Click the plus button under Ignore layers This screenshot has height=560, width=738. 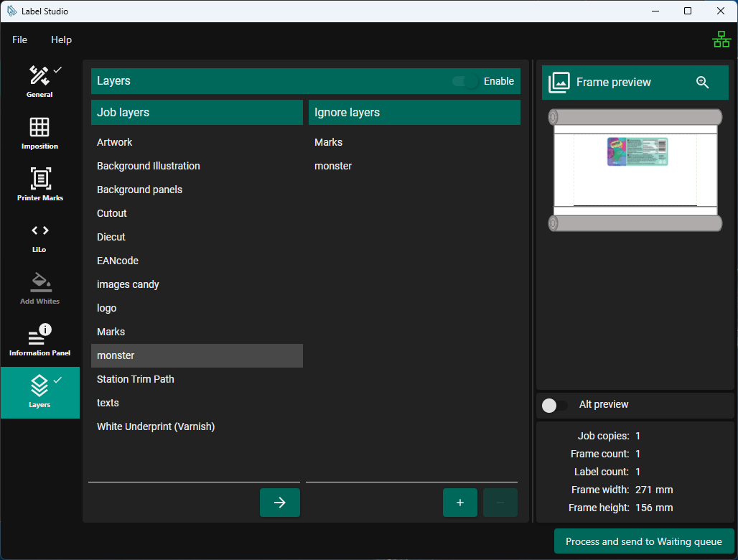460,503
